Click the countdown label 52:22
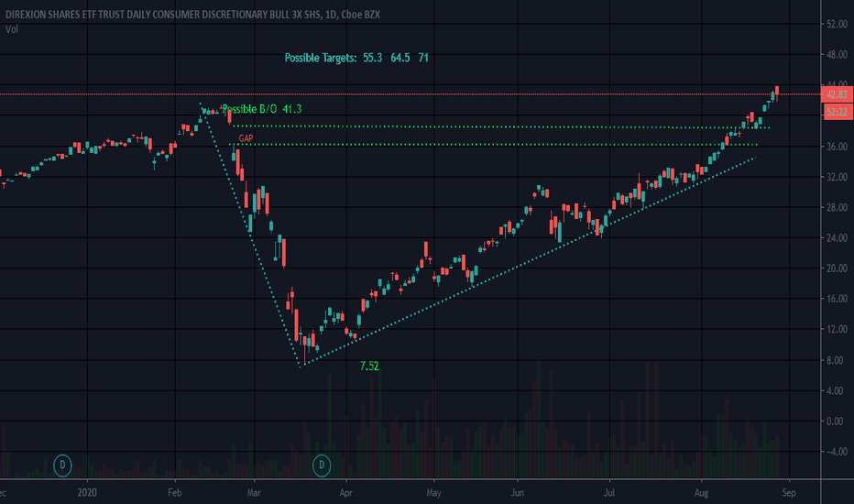854x504 pixels. click(x=837, y=112)
